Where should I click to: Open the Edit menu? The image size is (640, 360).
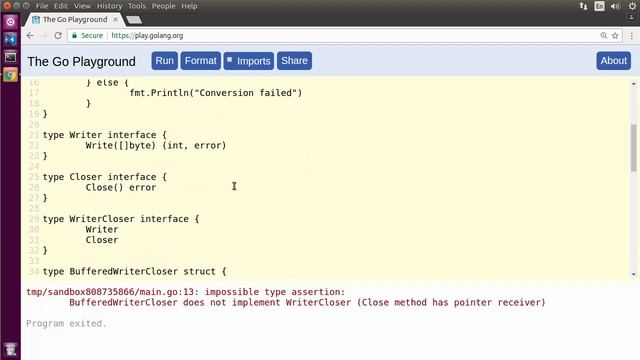click(x=61, y=6)
